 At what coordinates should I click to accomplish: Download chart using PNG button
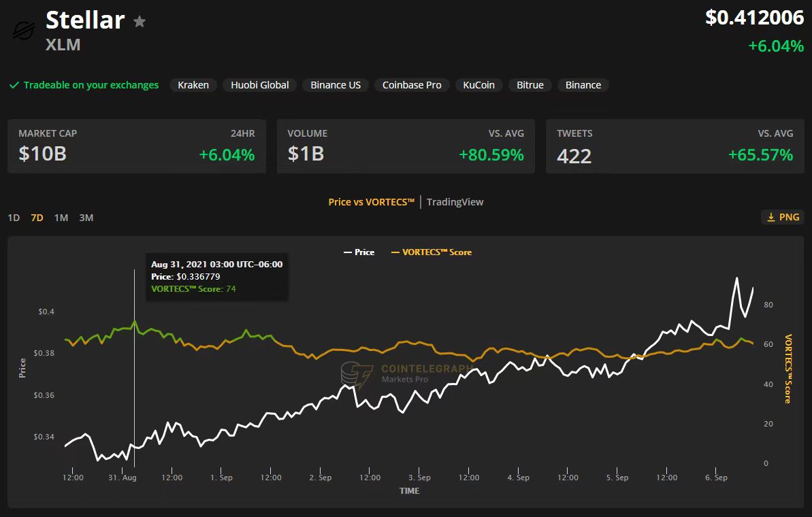tap(783, 217)
